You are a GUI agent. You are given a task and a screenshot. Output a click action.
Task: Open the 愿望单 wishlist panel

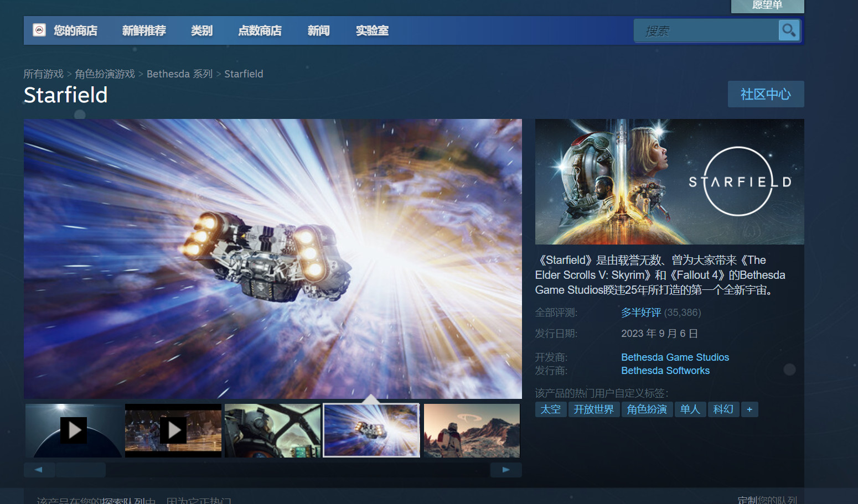tap(767, 6)
